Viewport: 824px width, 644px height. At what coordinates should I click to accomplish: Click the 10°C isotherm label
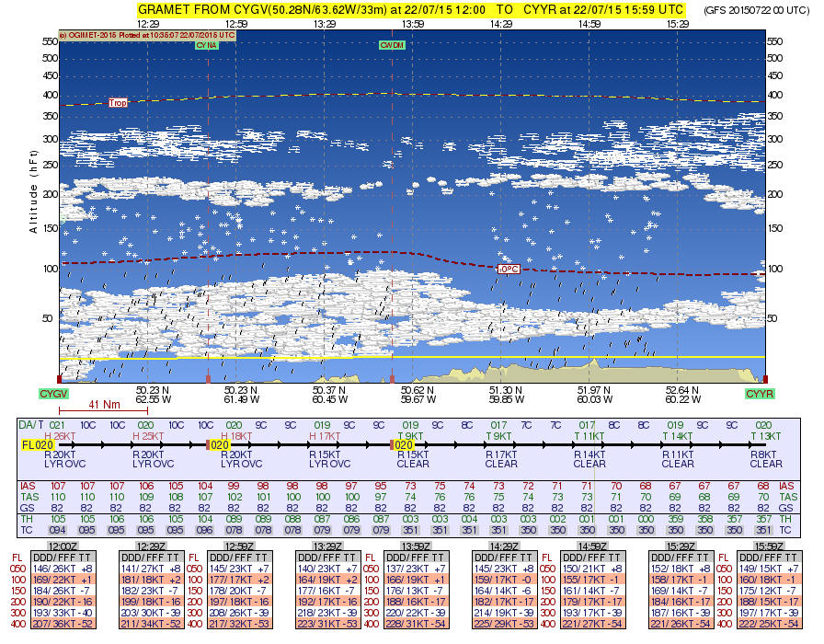508,269
